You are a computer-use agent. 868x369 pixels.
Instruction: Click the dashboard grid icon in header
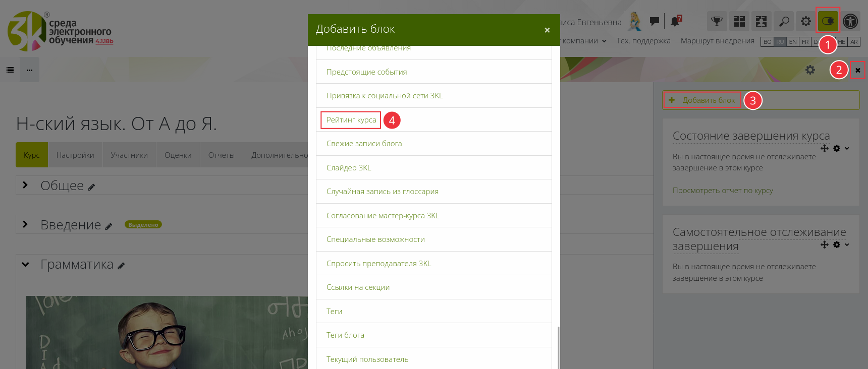pos(739,22)
